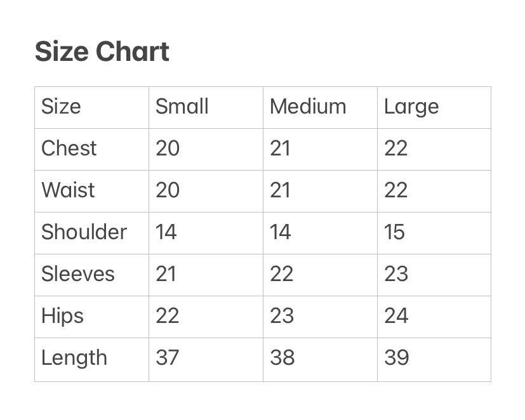525x420 pixels.
Task: Click Waist measurement for Medium size
Action: pyautogui.click(x=280, y=190)
